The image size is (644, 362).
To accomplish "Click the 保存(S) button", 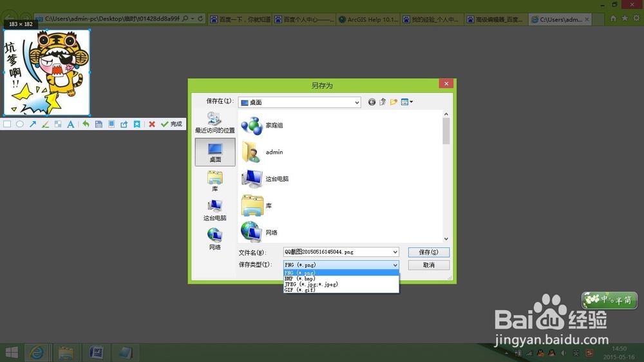I will click(429, 252).
